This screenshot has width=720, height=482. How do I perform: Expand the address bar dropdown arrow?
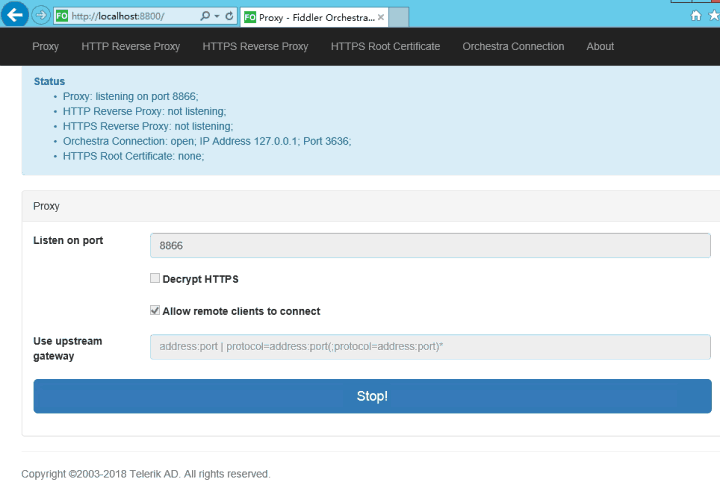[x=217, y=16]
